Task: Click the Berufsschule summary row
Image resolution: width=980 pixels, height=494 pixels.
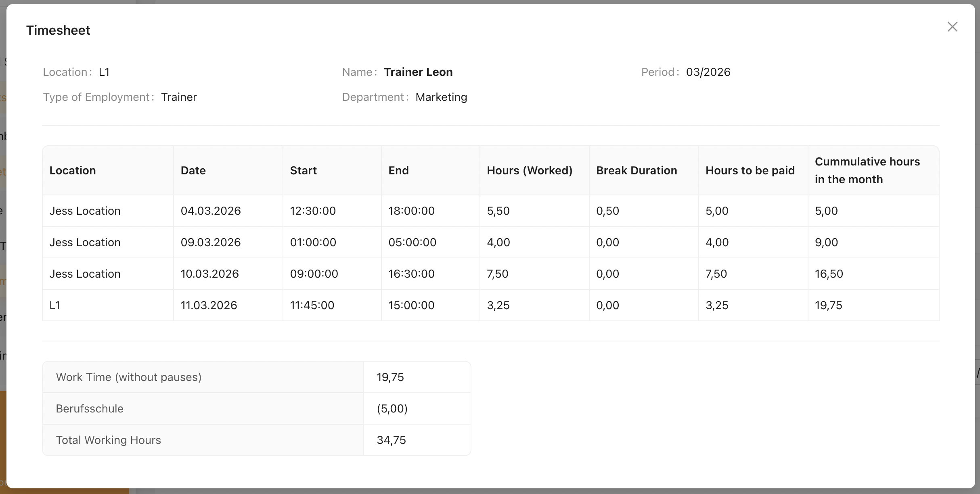Action: click(x=90, y=408)
